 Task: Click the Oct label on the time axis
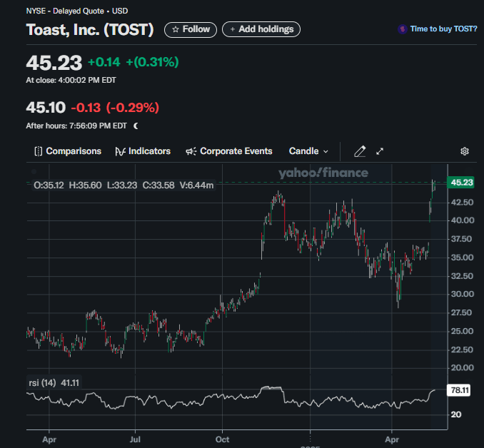[222, 439]
